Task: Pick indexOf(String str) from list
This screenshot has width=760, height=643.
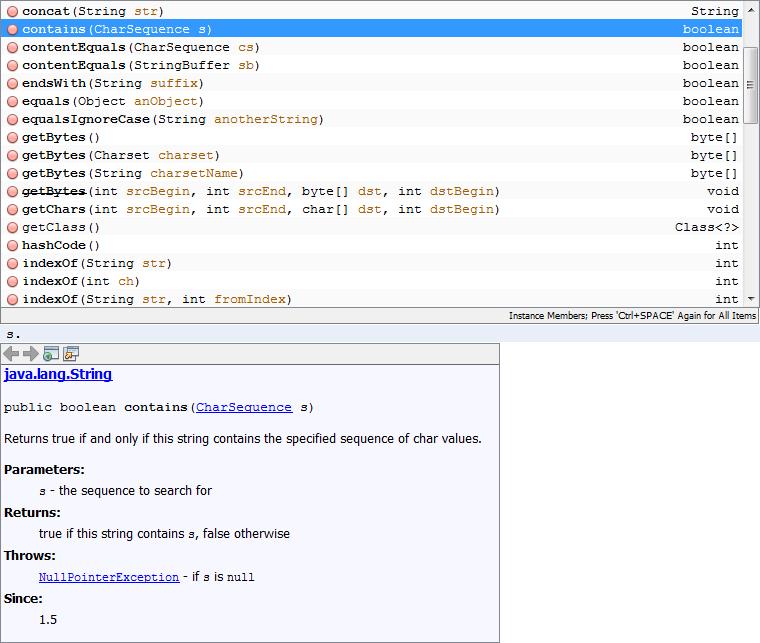Action: click(x=371, y=263)
